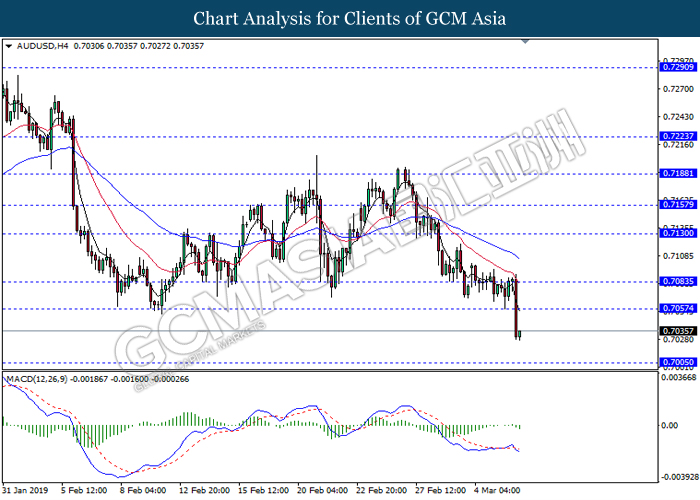Select the 0.72909 price level label
Image resolution: width=700 pixels, height=500 pixels.
pyautogui.click(x=678, y=67)
